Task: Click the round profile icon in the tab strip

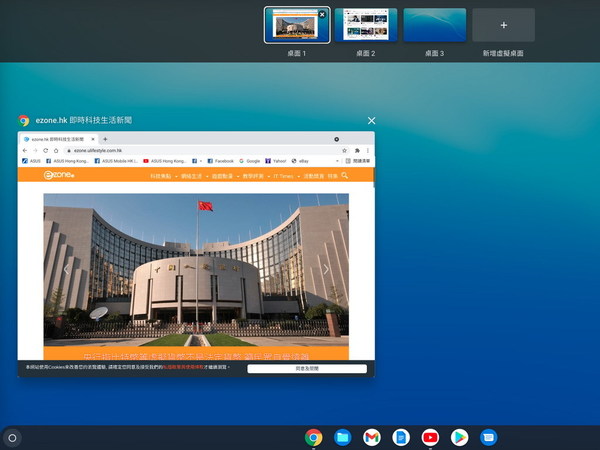Action: tap(336, 139)
